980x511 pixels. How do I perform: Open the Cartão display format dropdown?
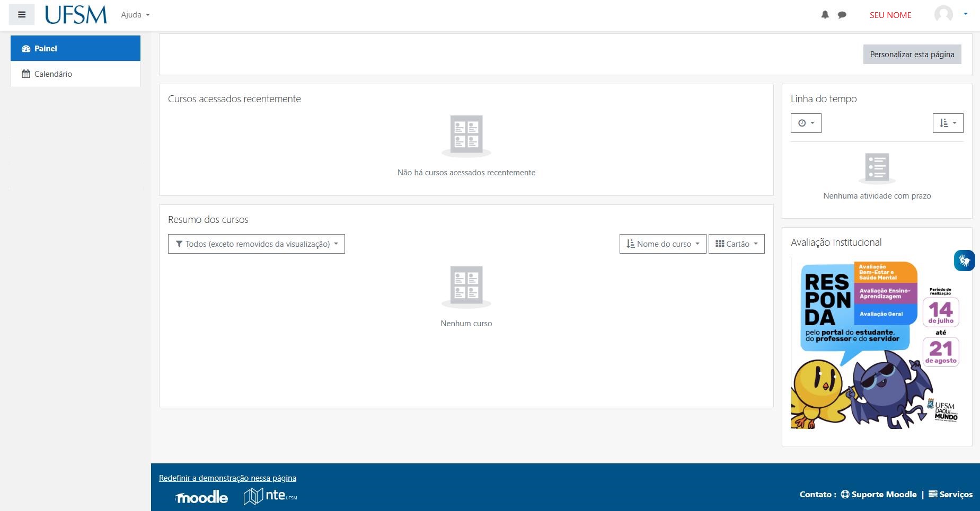pyautogui.click(x=736, y=244)
